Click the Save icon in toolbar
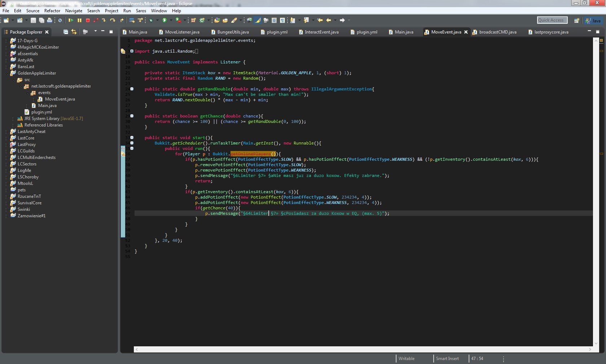 click(x=33, y=21)
